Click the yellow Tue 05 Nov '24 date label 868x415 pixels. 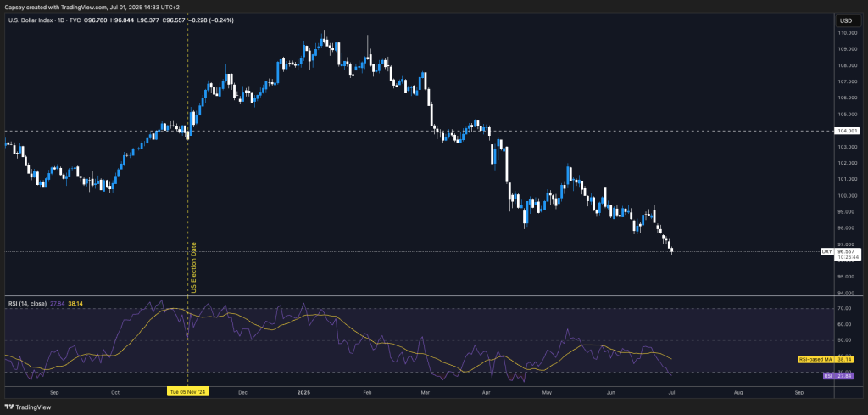(x=187, y=393)
